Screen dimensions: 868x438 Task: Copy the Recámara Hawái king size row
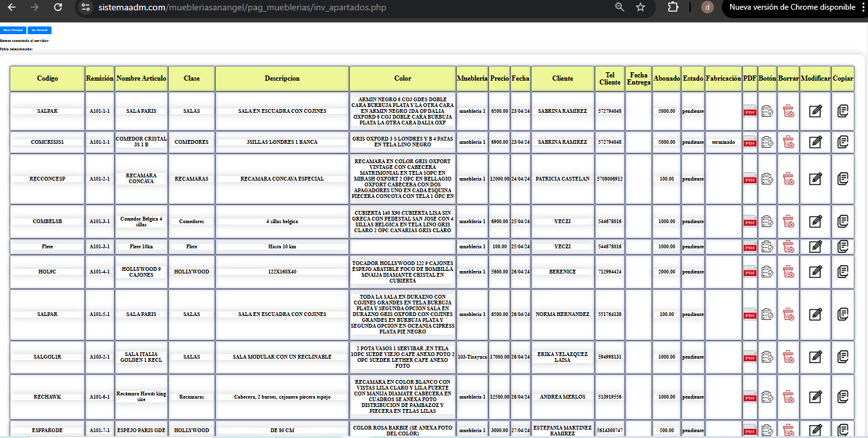[x=842, y=397]
